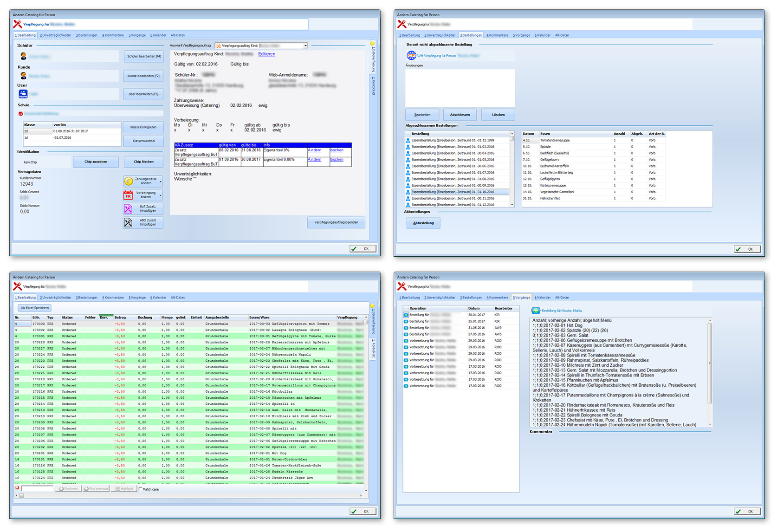Click the green plus Bestellung icon
Image resolution: width=777 pixels, height=532 pixels.
coord(536,311)
